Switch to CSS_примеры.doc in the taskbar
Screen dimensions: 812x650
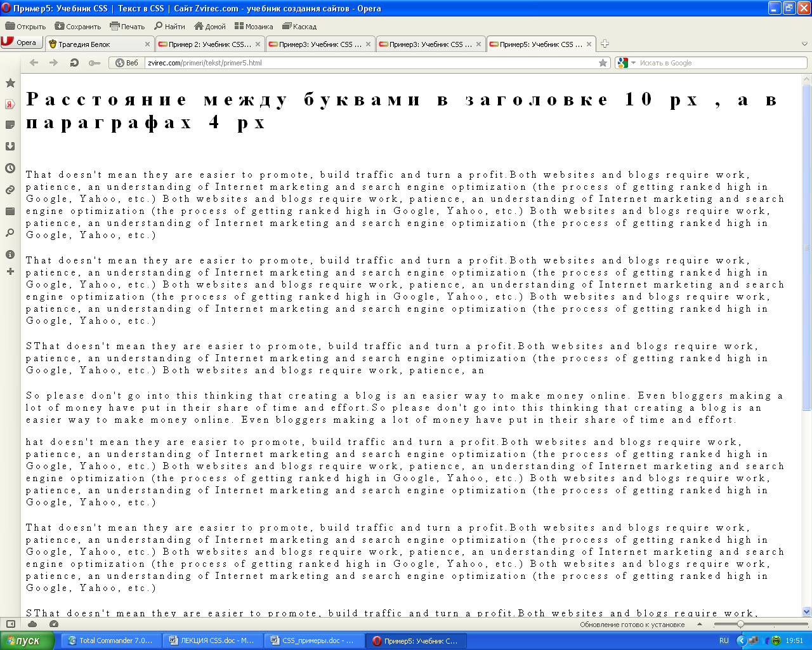tap(315, 641)
